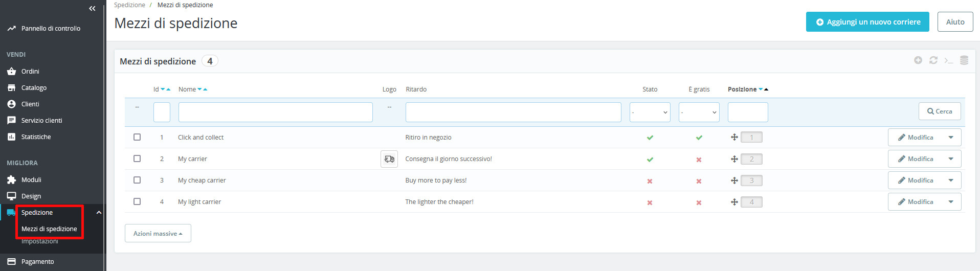Open actions dropdown for Click and collect
Screen dimensions: 980x271
pos(951,137)
